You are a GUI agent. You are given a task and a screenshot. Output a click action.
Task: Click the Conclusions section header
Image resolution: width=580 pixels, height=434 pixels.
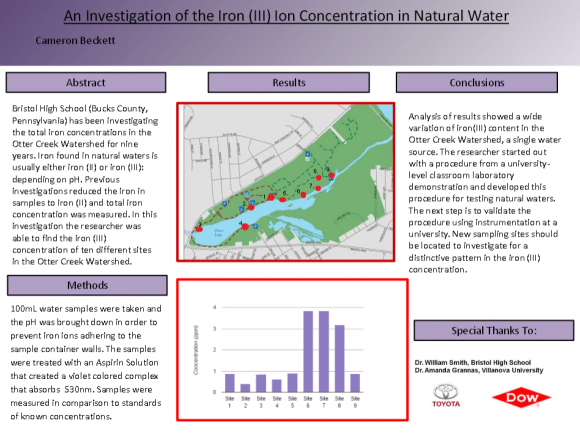[x=477, y=83]
